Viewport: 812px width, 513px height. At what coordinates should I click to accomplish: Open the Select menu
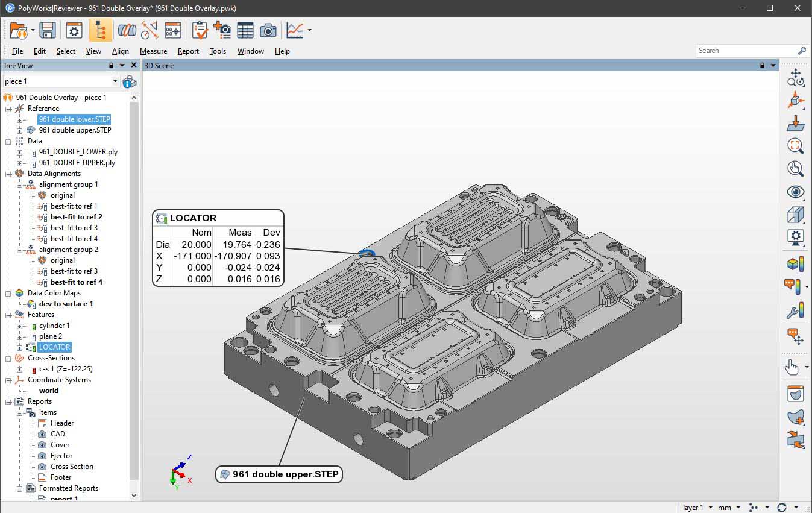click(66, 51)
